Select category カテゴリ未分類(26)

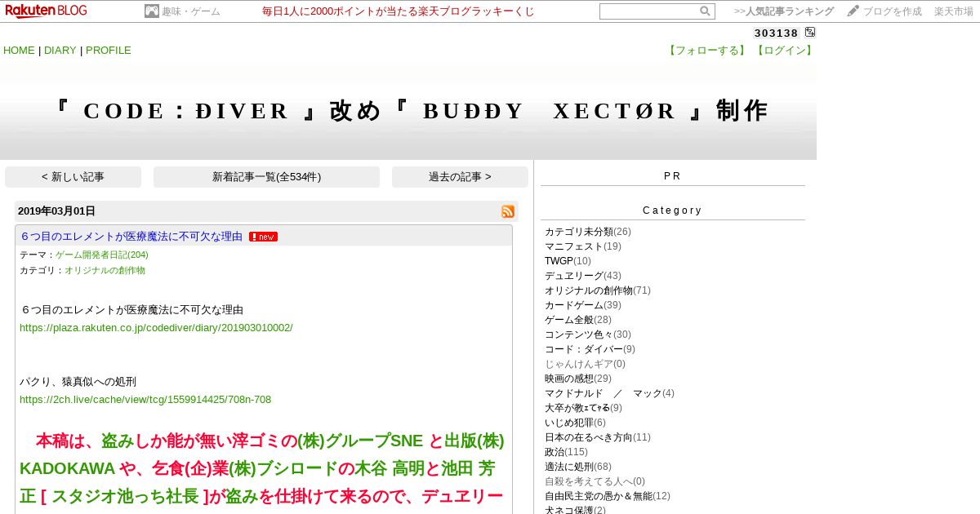pos(588,232)
